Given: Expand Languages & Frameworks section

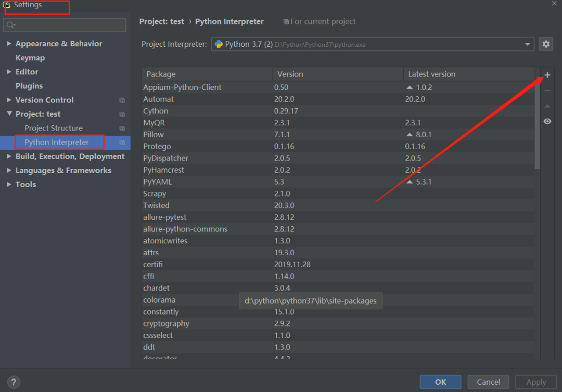Looking at the screenshot, I should pos(9,171).
